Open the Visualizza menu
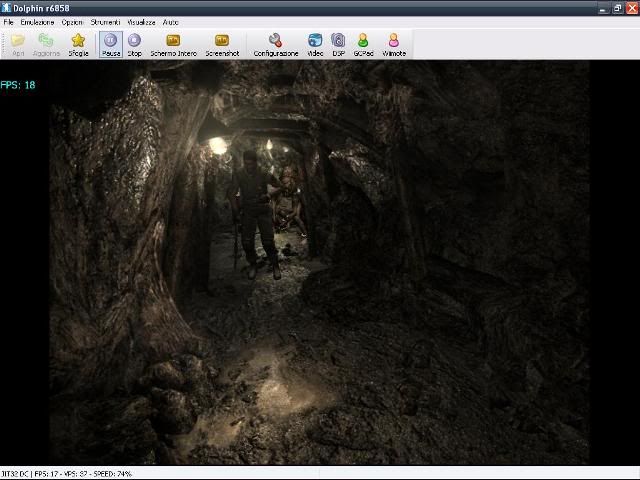 tap(141, 22)
